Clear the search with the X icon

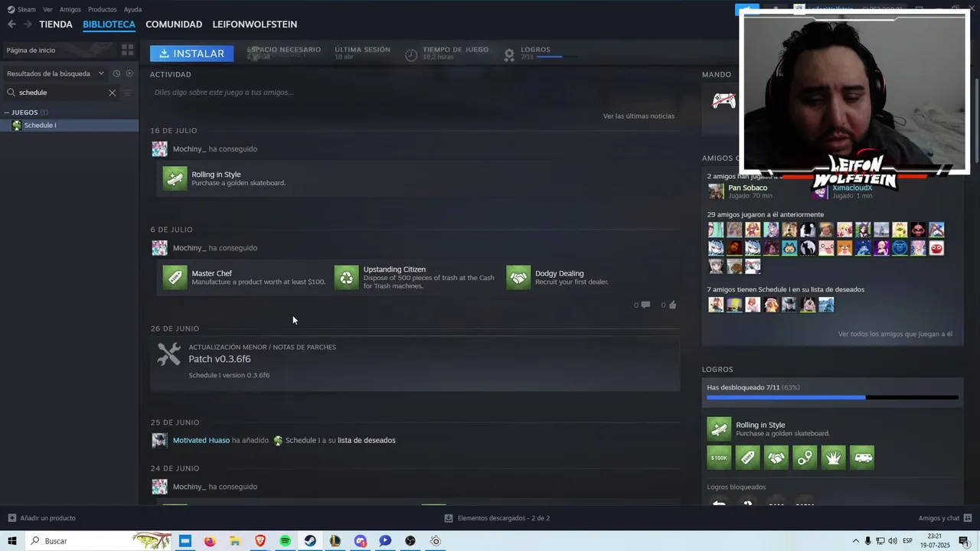pyautogui.click(x=112, y=93)
